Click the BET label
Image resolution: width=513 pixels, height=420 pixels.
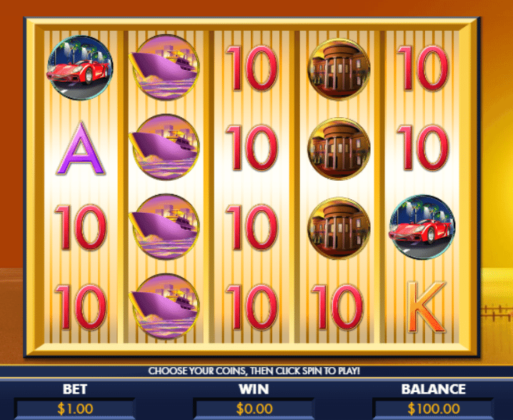click(x=75, y=389)
